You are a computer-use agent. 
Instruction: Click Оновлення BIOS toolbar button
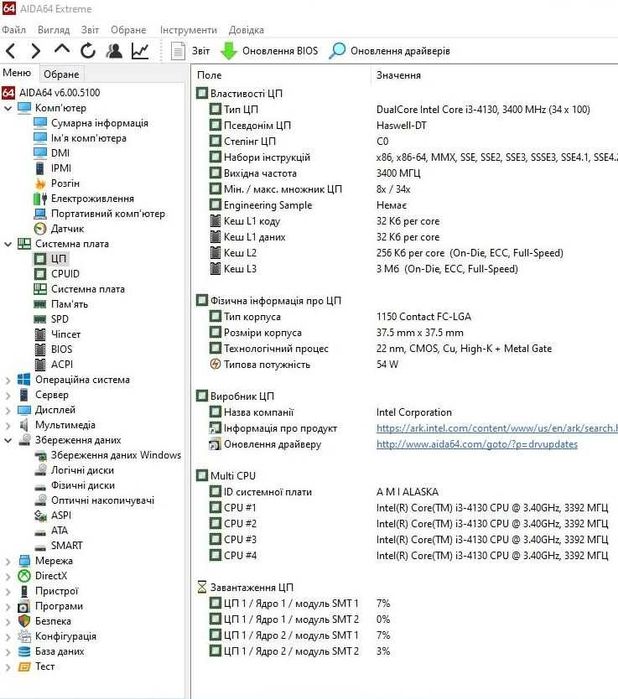point(269,51)
